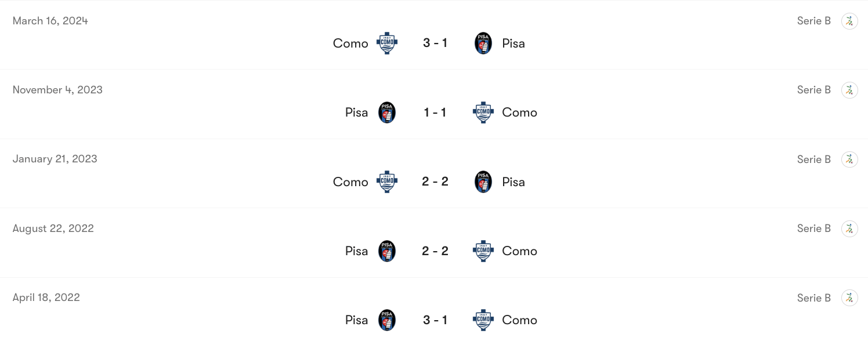Click the Pisa crest in the April 18, 2022 match
Viewport: 868px width, 341px height.
[x=387, y=320]
